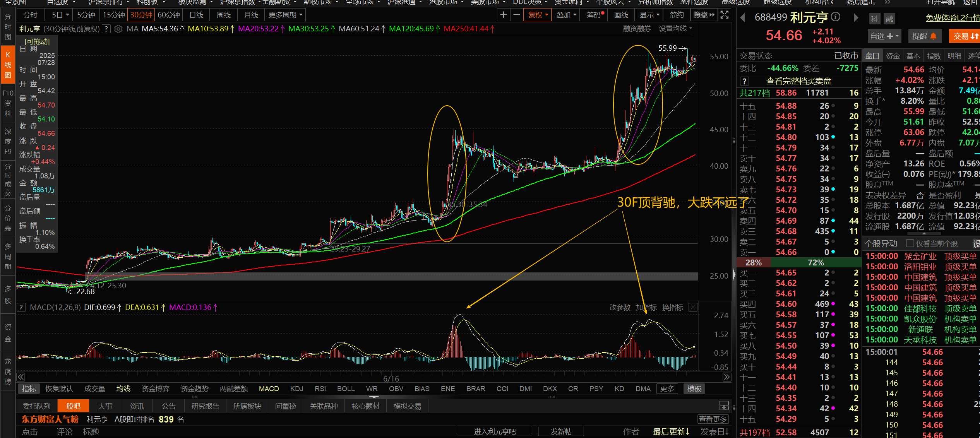Open the 叠加 overlay dropdown
This screenshot has width=980, height=438.
pos(566,15)
